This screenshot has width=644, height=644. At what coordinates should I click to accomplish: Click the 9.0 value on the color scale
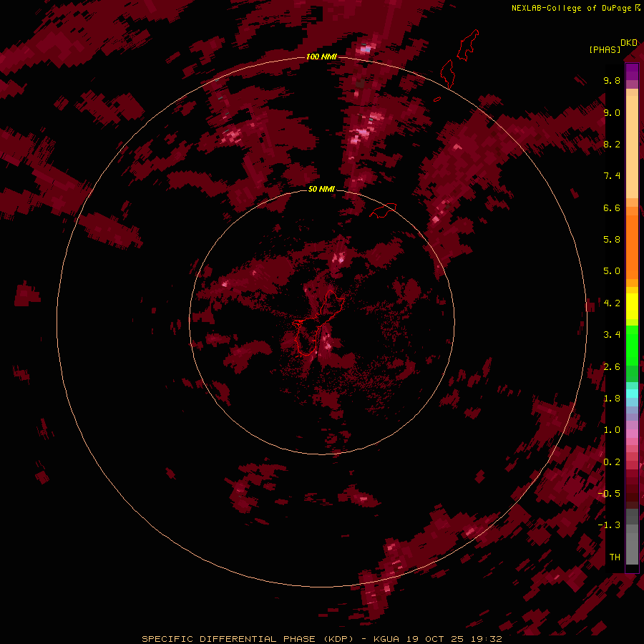coord(612,112)
